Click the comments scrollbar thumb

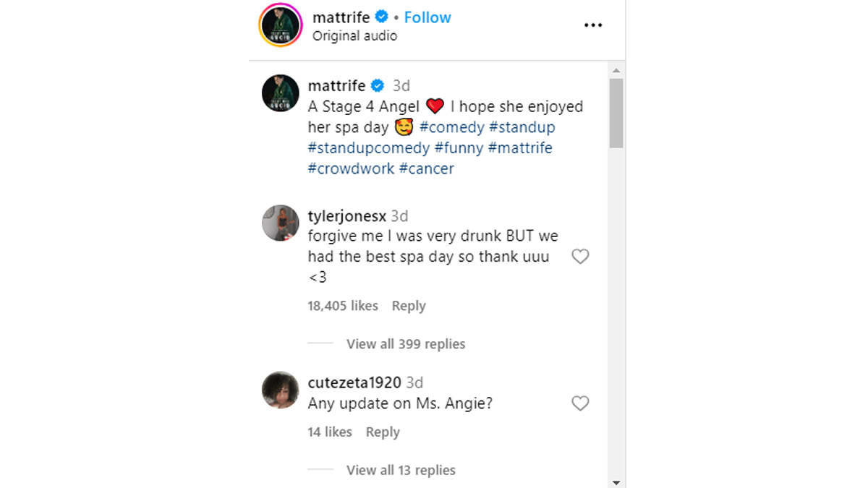tap(616, 114)
